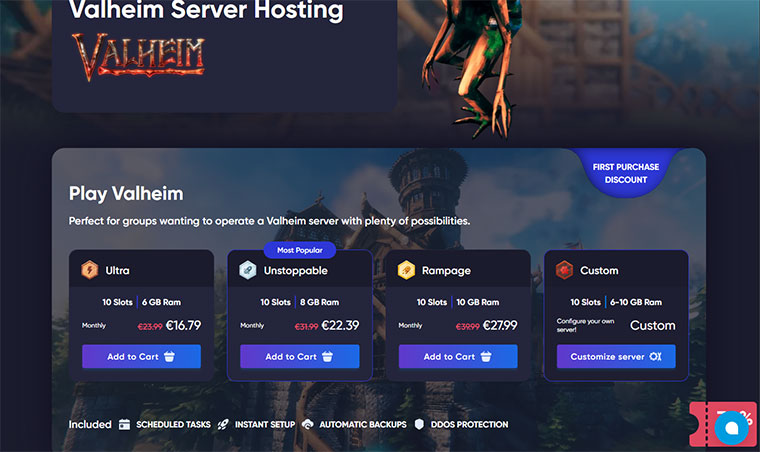760x452 pixels.
Task: Select the Rampage plan title
Action: coord(446,271)
